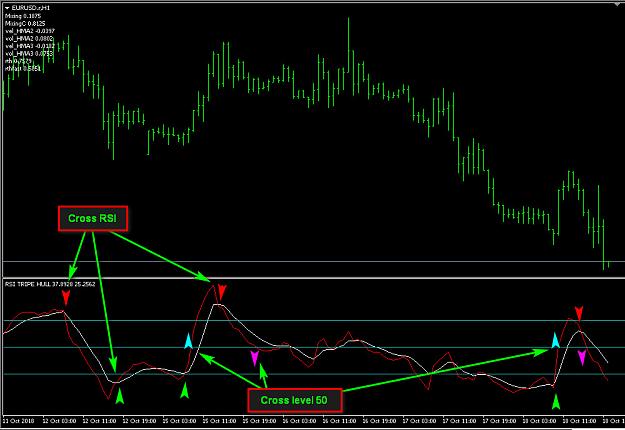Click the vel_HMA3 value label

tap(30, 46)
